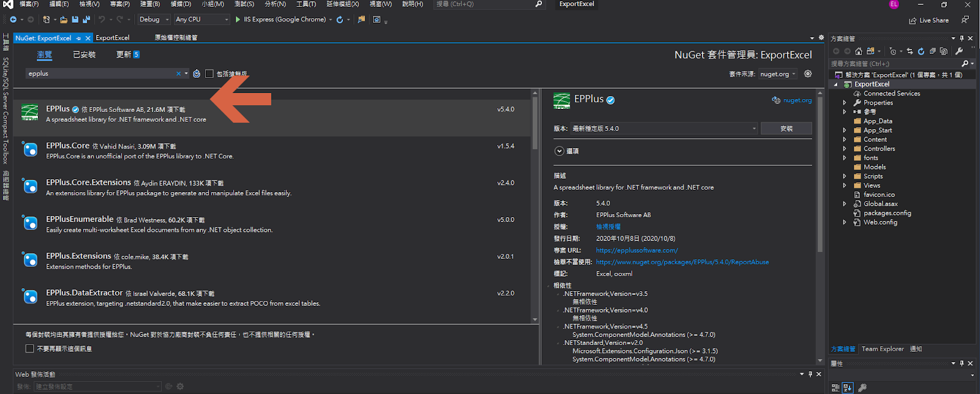Click the Open File folder icon
This screenshot has width=980, height=394.
point(64,20)
